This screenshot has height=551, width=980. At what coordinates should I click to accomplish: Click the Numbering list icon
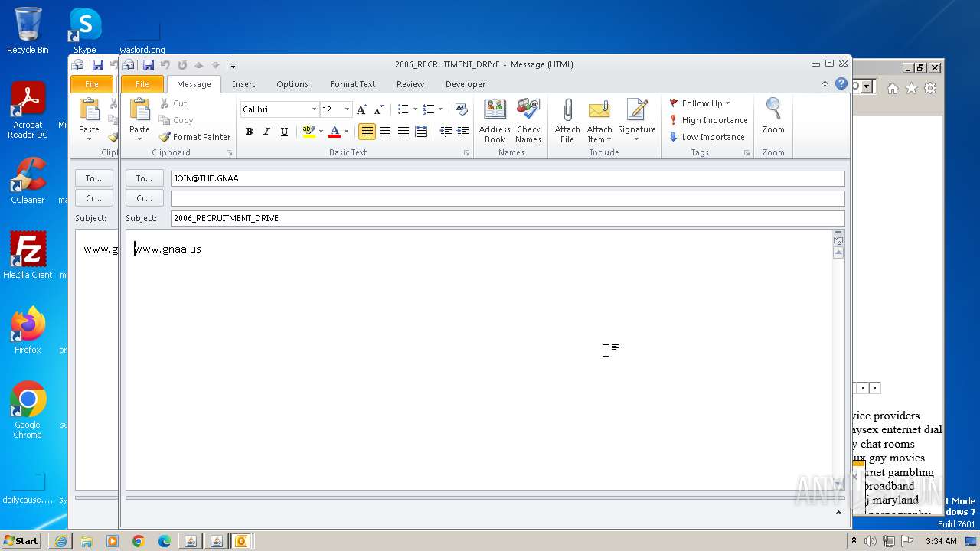tap(429, 109)
